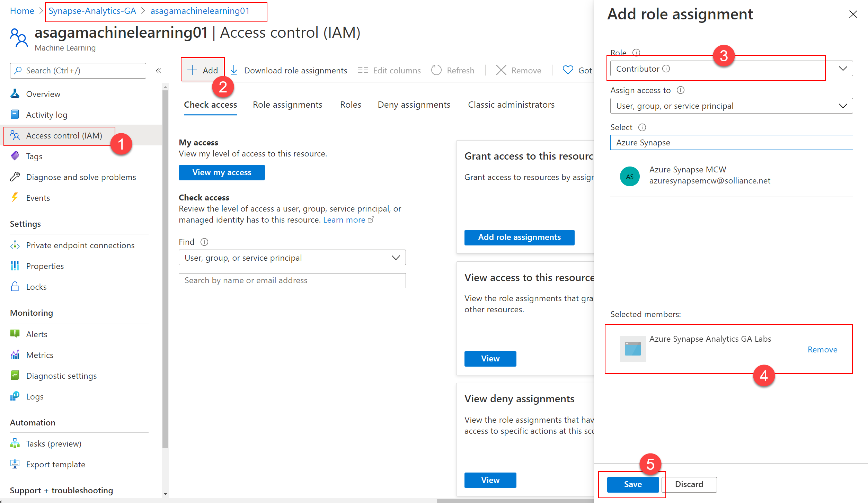Open the Classic administrators tab
This screenshot has width=868, height=503.
[x=511, y=105]
